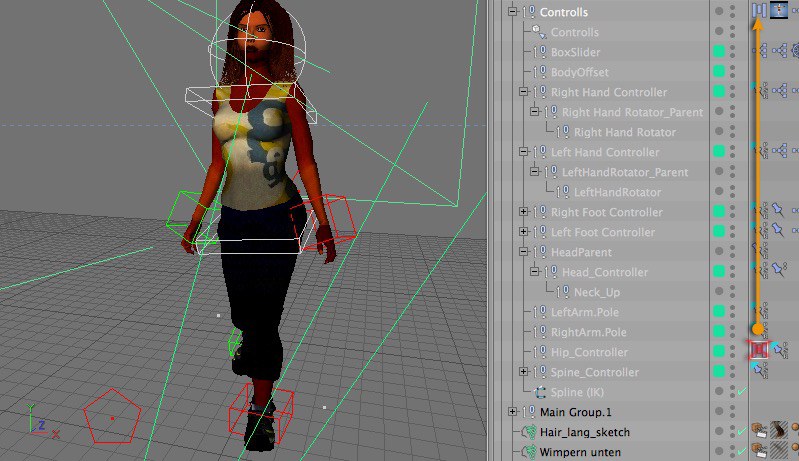The height and width of the screenshot is (461, 799).
Task: Expand the Main Group.1 node
Action: click(513, 412)
